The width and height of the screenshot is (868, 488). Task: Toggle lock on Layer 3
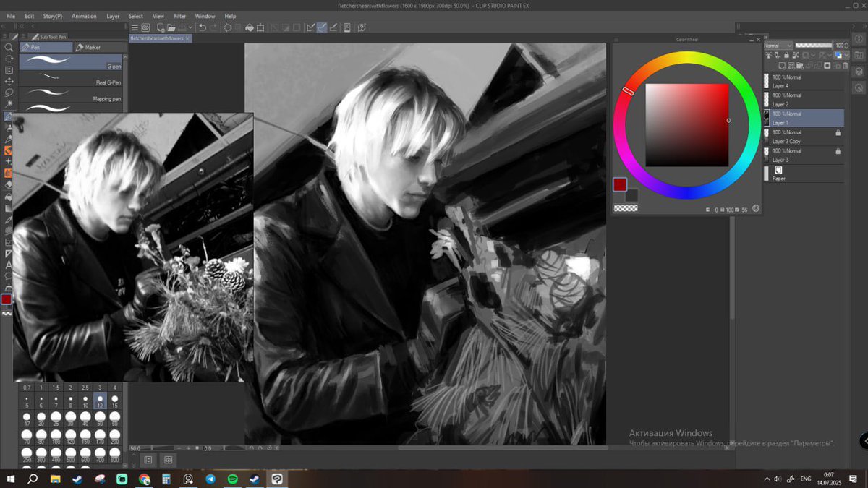tap(838, 151)
